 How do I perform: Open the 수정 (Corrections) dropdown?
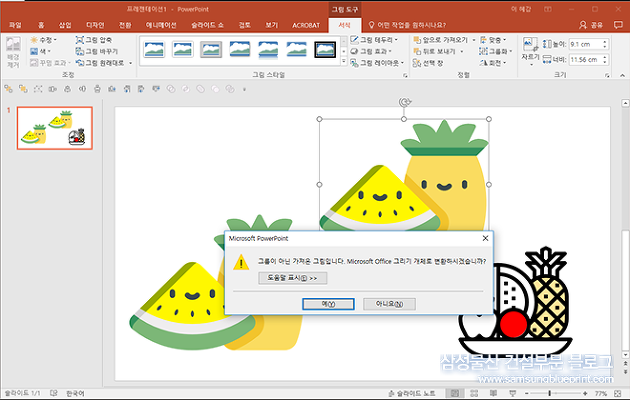[x=43, y=40]
